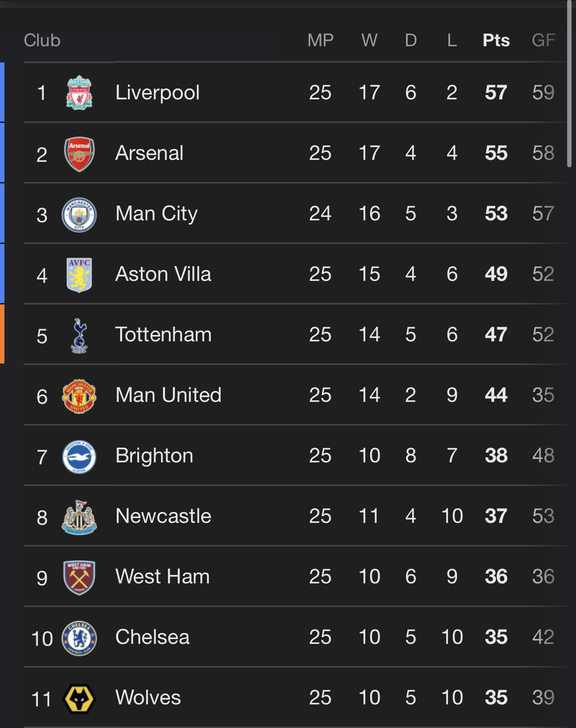Open the Man United team name link
Image resolution: width=576 pixels, height=728 pixels.
[168, 395]
